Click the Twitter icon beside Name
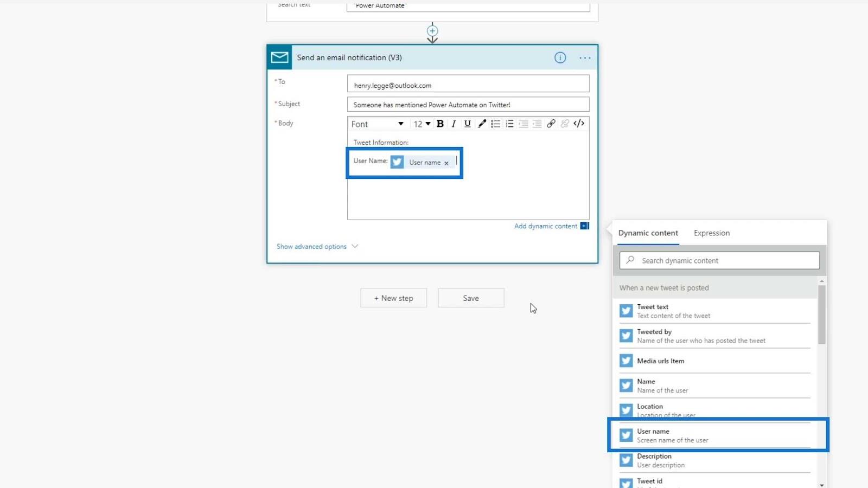Screen dimensions: 868x488 pos(626,386)
